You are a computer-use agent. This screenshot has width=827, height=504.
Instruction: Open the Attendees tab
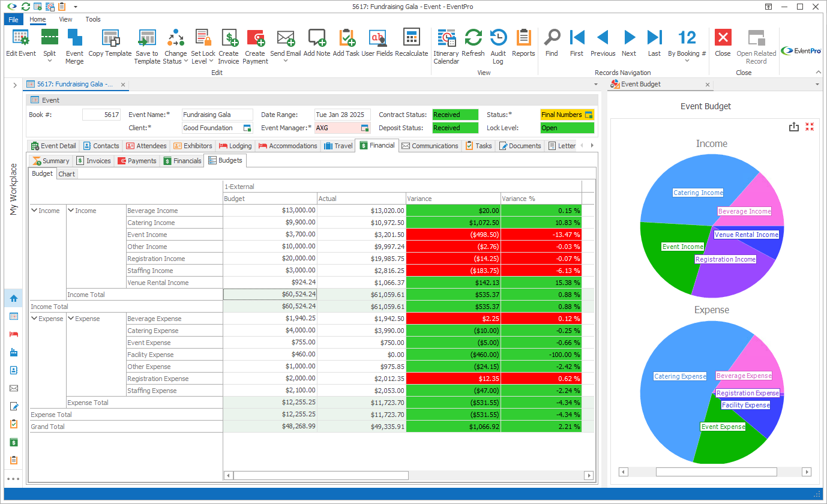[146, 146]
